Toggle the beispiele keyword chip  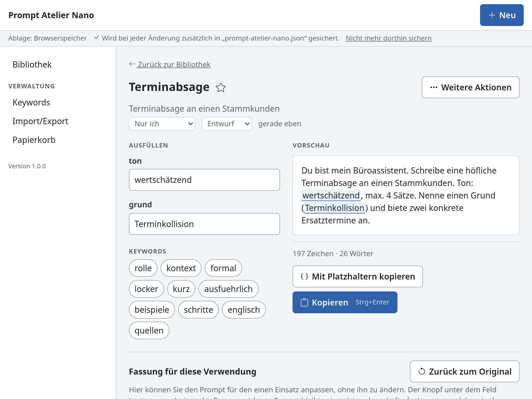(152, 310)
